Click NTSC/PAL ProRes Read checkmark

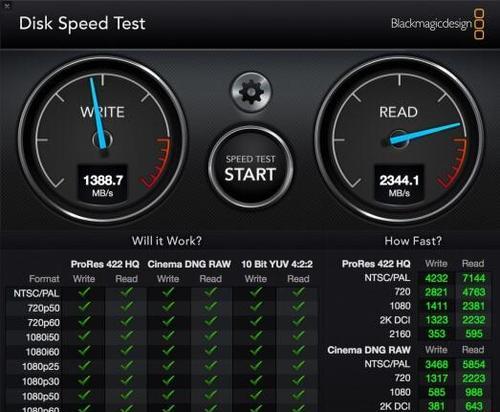pos(127,292)
